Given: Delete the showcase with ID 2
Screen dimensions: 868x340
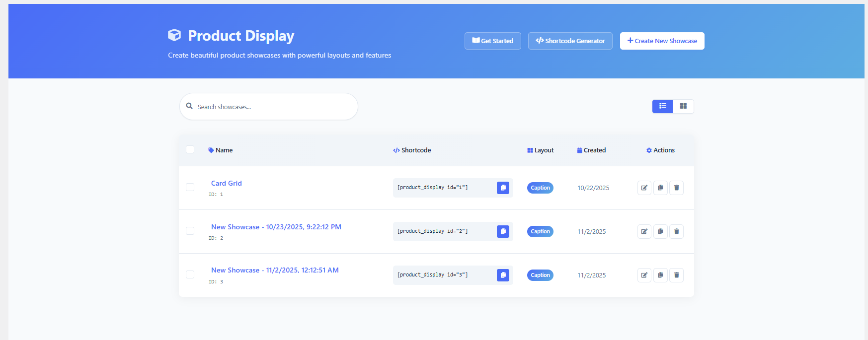Looking at the screenshot, I should tap(676, 231).
